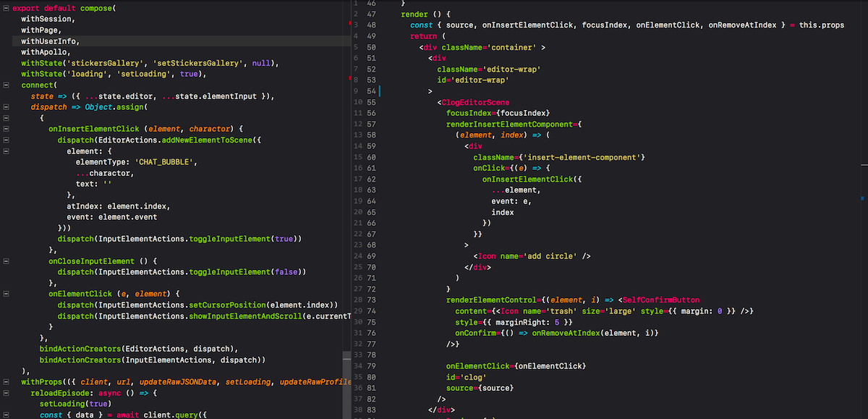Click the 'stickersGallery' string literal
Screen dimensions: 868x419
tap(106, 63)
